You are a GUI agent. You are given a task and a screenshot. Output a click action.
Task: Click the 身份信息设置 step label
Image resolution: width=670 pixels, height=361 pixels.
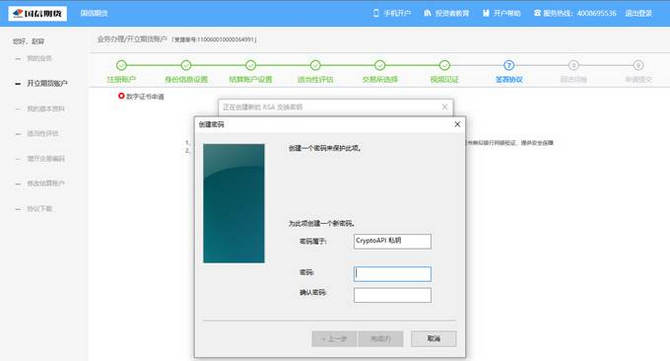click(x=186, y=79)
